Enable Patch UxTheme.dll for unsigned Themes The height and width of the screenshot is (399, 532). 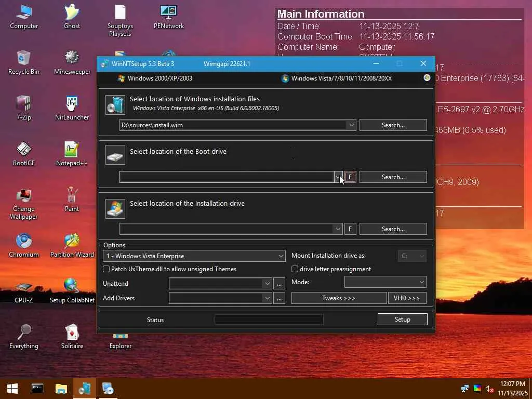pos(106,269)
